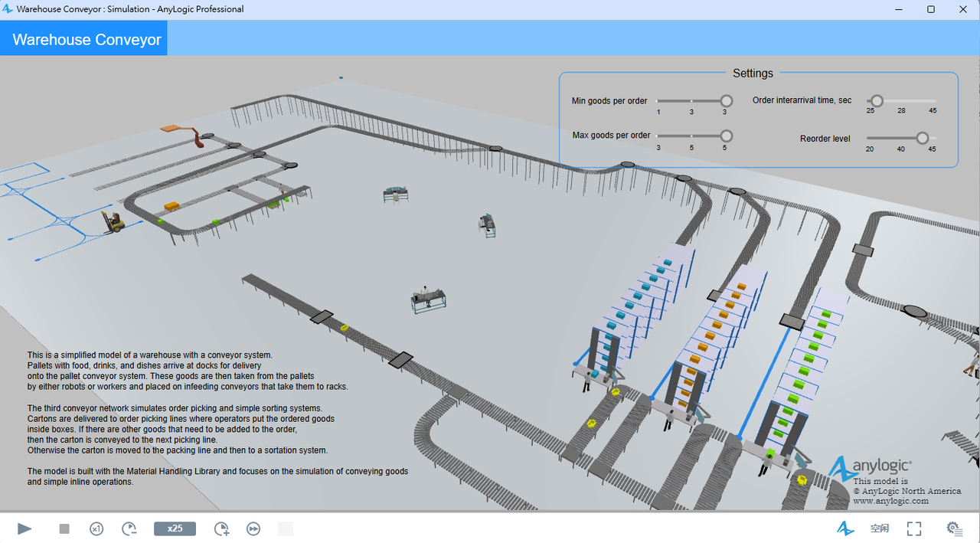Open the AnyLogic logo link in toolbar
980x543 pixels.
pyautogui.click(x=845, y=528)
